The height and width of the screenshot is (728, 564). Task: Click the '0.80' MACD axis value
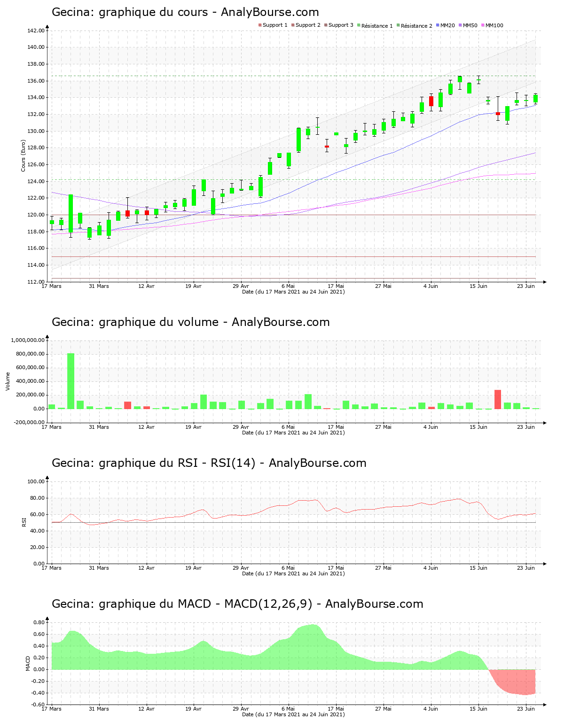pos(39,622)
